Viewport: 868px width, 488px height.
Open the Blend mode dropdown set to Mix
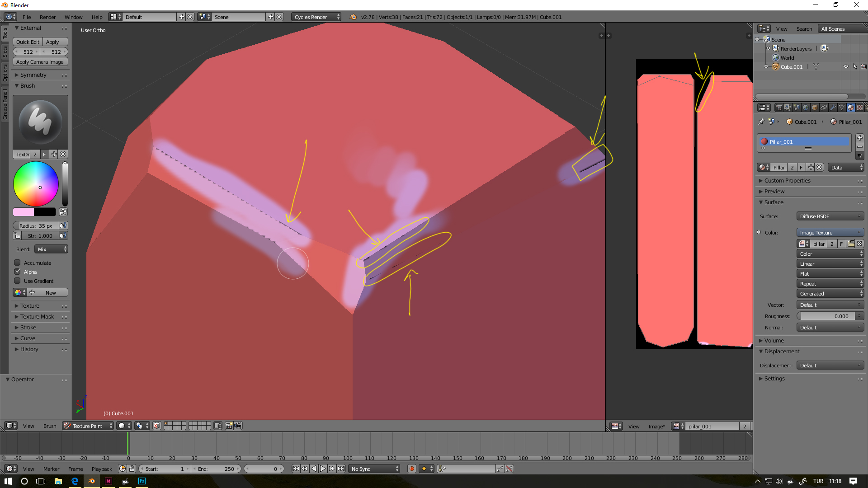(x=51, y=249)
